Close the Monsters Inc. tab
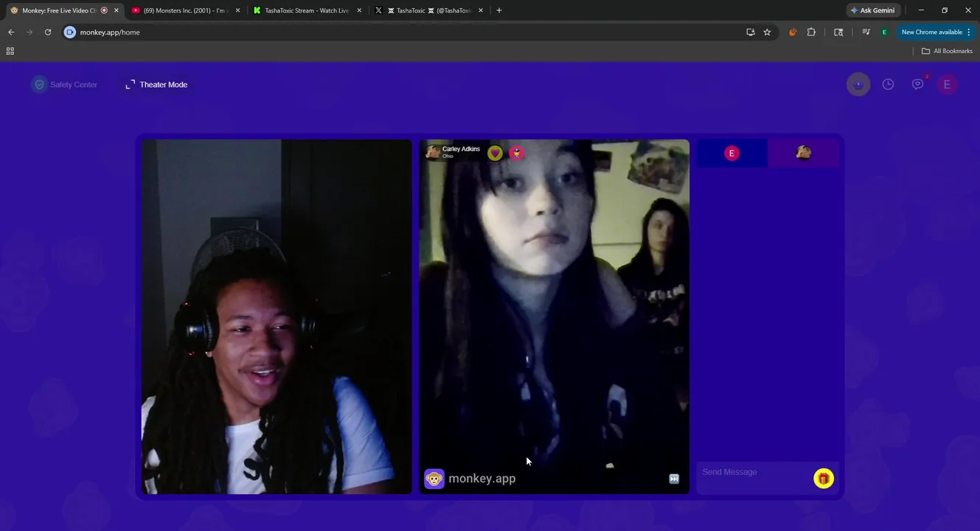Image resolution: width=980 pixels, height=531 pixels. [x=237, y=10]
